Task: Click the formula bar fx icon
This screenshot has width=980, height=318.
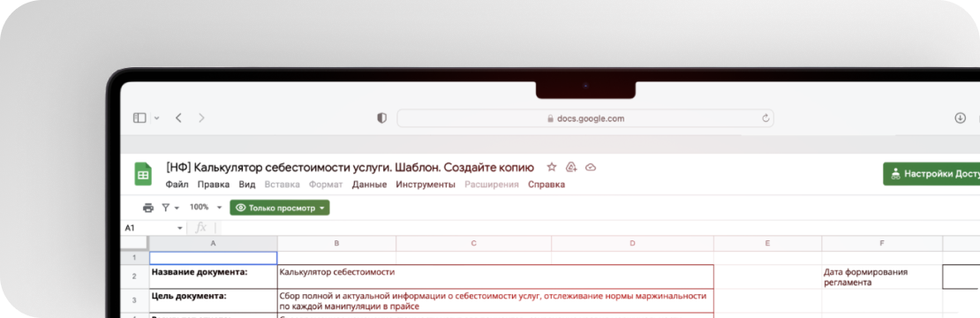Action: tap(200, 228)
